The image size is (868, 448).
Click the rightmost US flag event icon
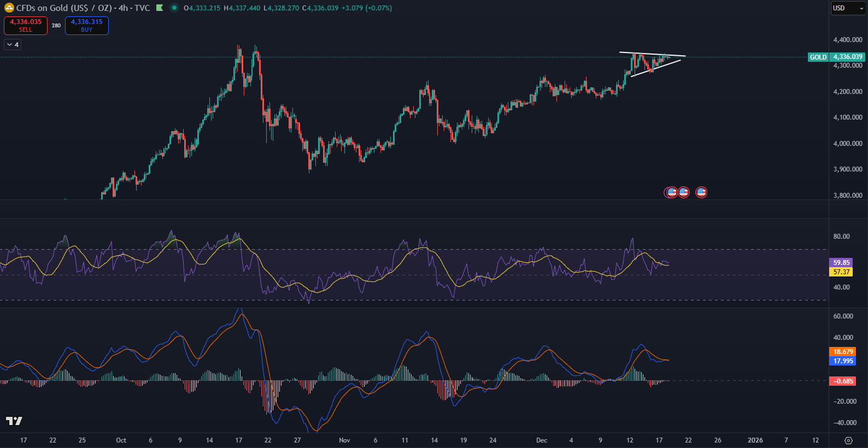click(x=701, y=192)
